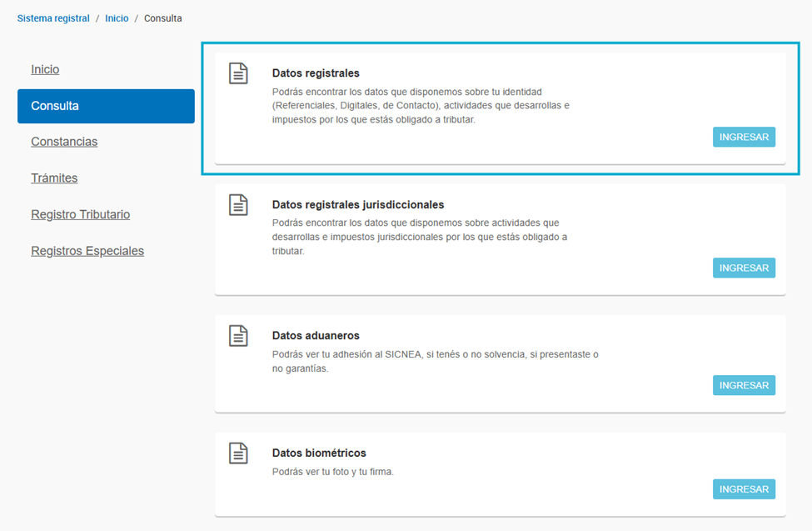Viewport: 812px width, 531px height.
Task: Choose Registros Especiales in the sidebar
Action: click(87, 251)
